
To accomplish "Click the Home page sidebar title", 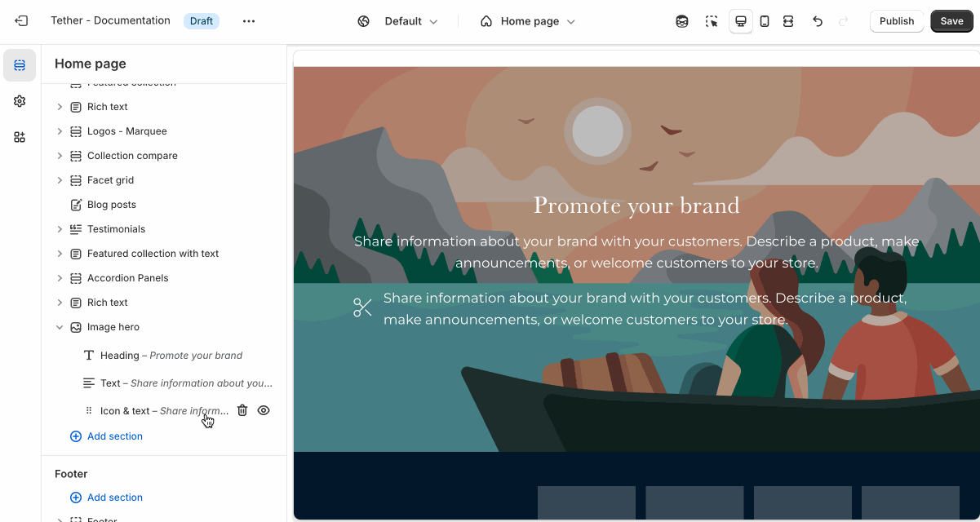I will pos(90,64).
